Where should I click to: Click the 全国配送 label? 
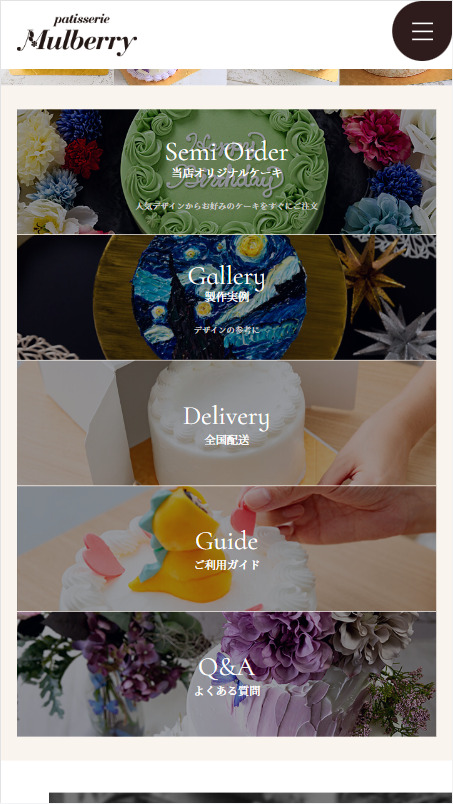226,440
